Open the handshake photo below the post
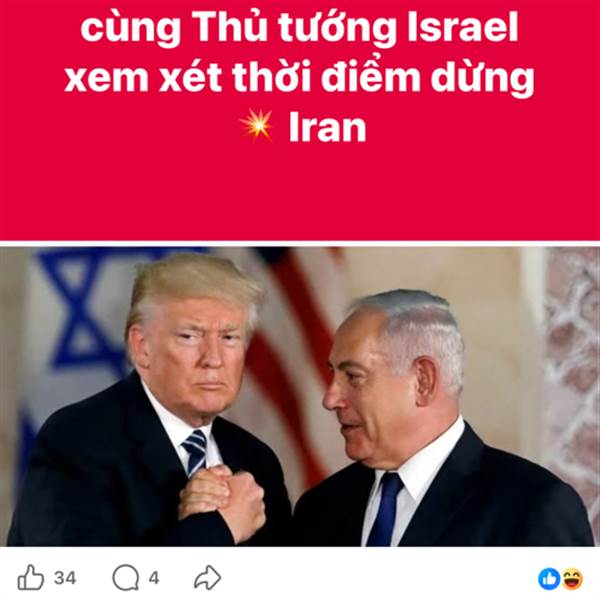600x600 pixels. tap(300, 396)
